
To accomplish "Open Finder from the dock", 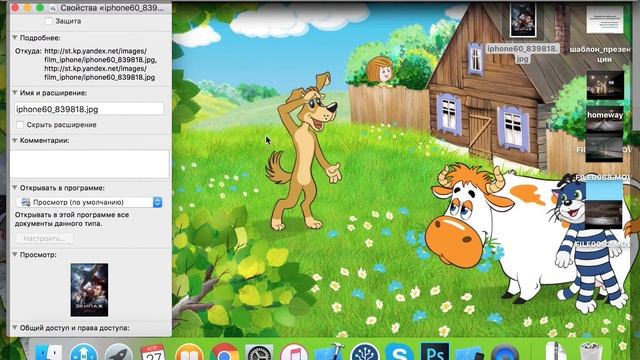I will (x=49, y=353).
